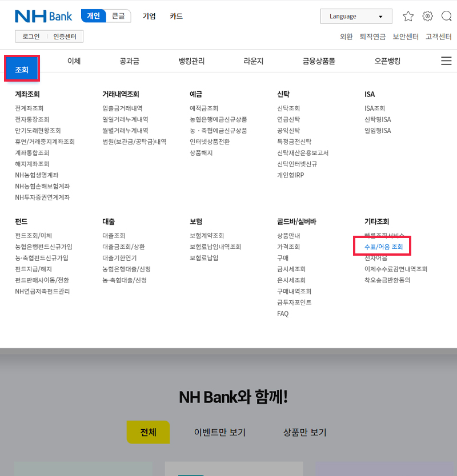Viewport: 457px width, 476px height.
Task: Switch to the 큰글 large-text mode
Action: (118, 16)
